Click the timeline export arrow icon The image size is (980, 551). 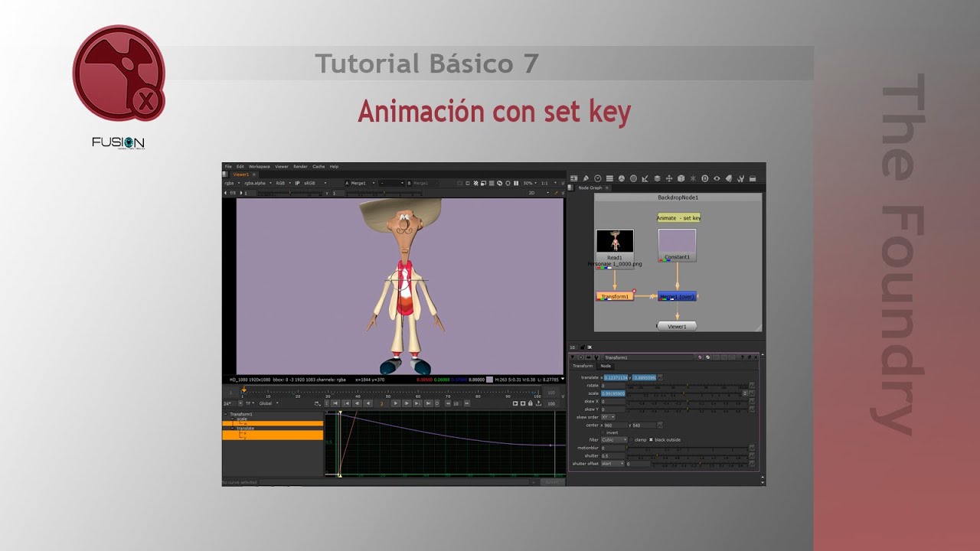coord(538,403)
